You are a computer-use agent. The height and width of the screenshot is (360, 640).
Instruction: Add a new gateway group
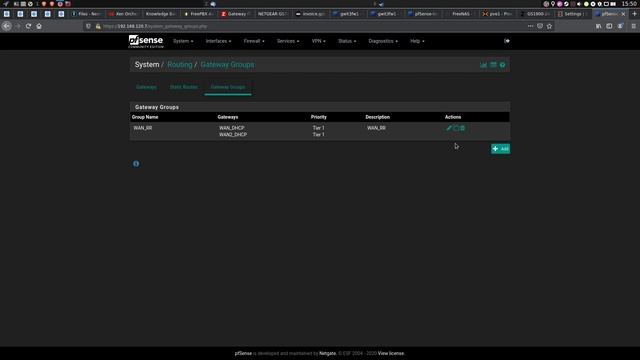click(x=500, y=149)
